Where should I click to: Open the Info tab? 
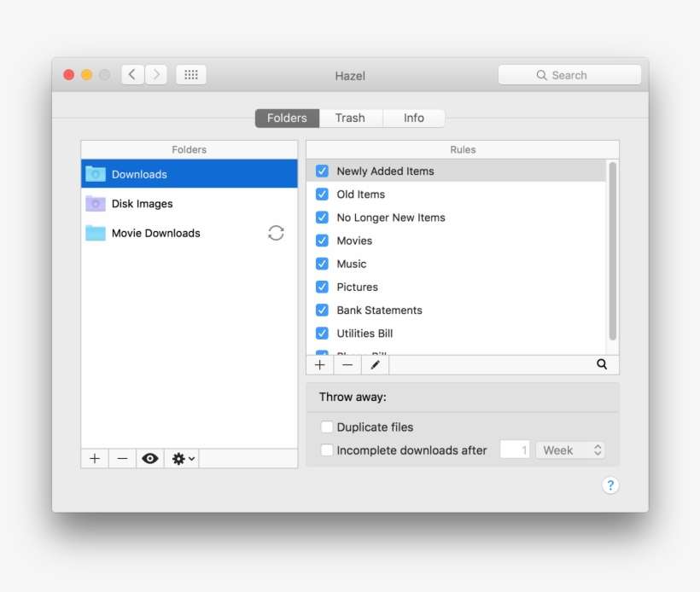tap(414, 118)
